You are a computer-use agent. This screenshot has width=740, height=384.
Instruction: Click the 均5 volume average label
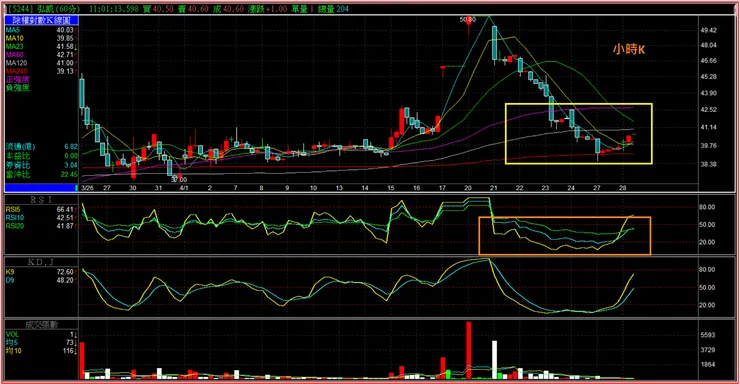coord(12,342)
